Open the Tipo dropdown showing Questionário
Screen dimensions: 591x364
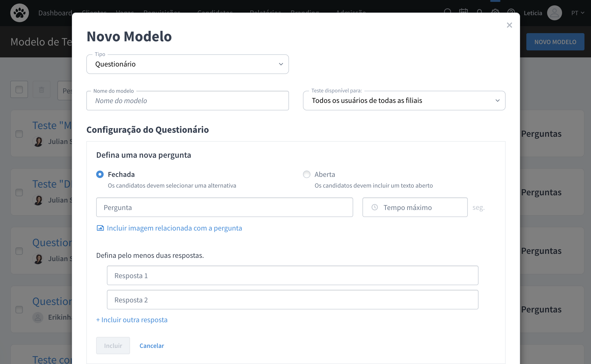pos(187,64)
